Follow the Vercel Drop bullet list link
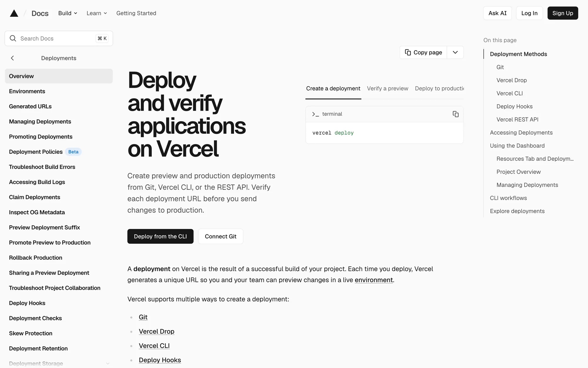Viewport: 588px width, 368px height. point(156,331)
